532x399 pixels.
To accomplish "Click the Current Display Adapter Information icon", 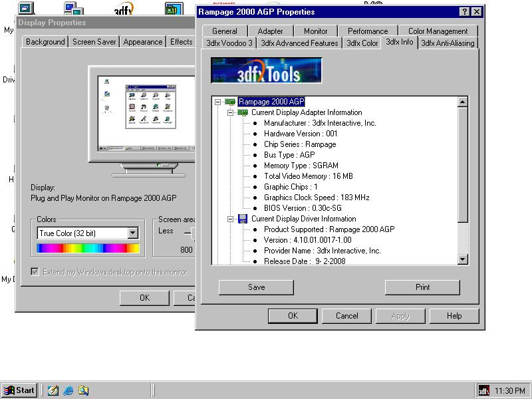I will 243,112.
